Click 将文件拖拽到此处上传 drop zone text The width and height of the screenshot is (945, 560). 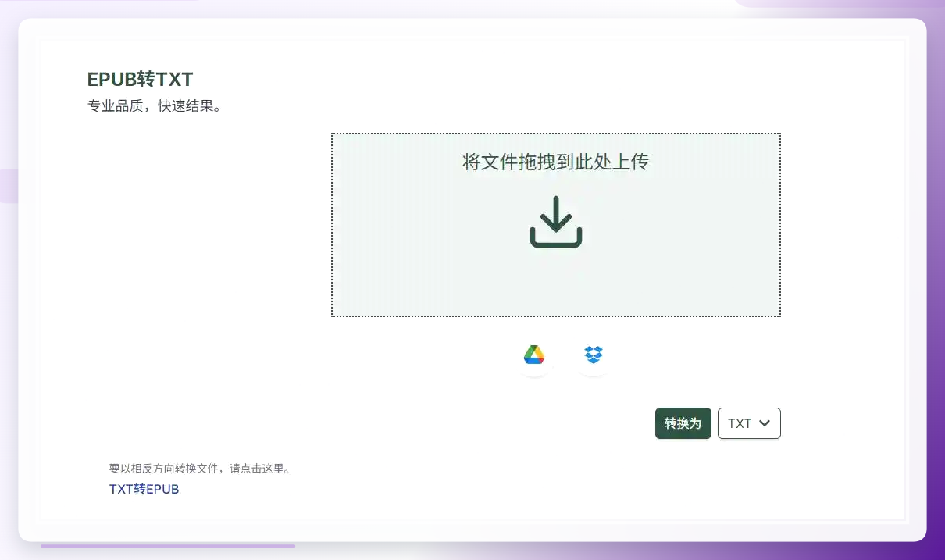point(556,162)
